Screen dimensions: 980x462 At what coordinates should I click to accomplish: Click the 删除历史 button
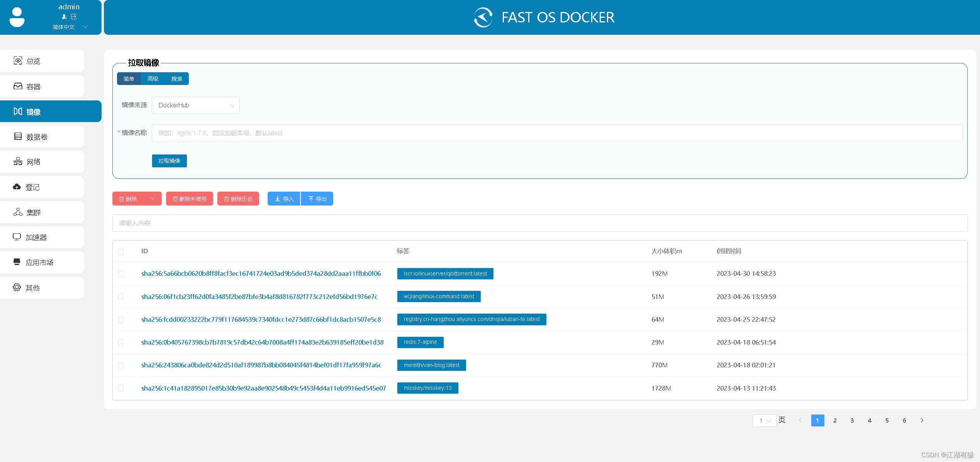click(x=238, y=199)
